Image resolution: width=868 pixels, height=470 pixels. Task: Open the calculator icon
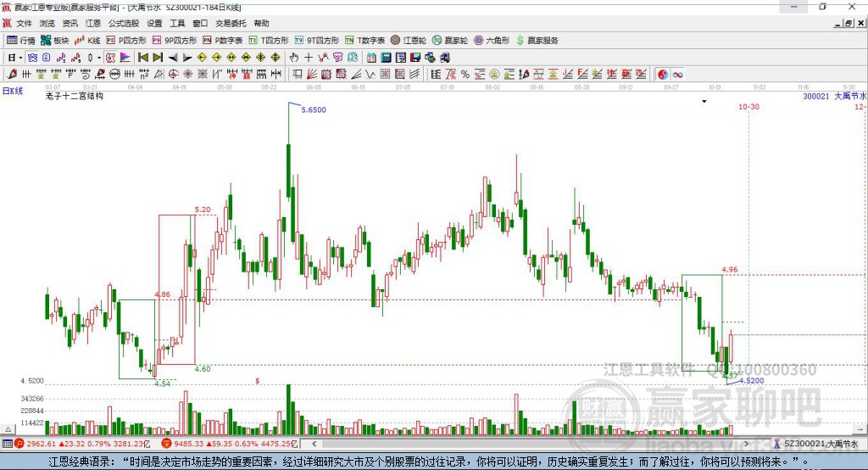point(387,58)
